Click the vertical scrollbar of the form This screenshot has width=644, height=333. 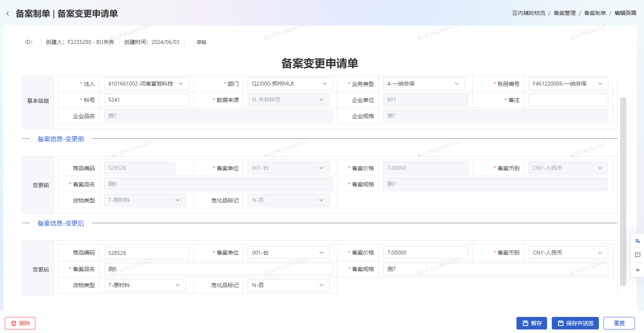[x=623, y=191]
